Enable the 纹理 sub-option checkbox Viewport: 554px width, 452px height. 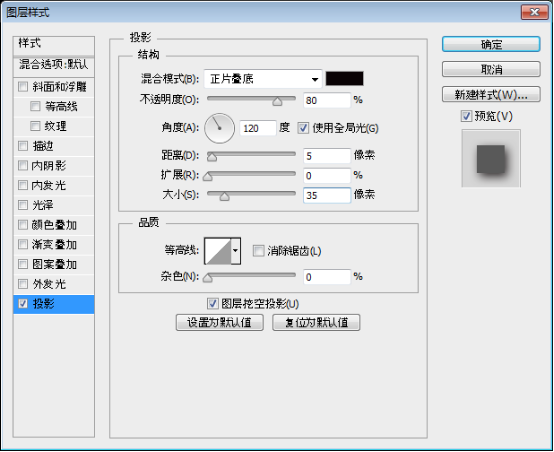pyautogui.click(x=35, y=126)
